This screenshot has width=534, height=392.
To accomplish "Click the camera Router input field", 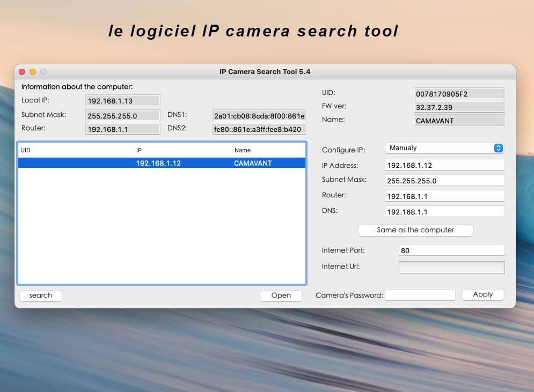I will click(x=444, y=196).
